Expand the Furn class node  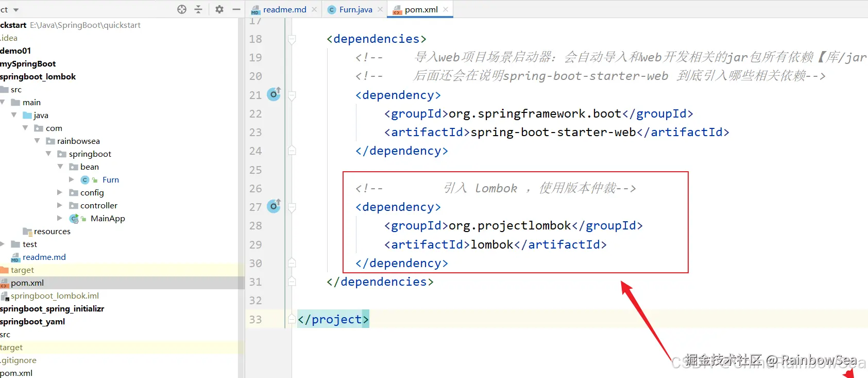[x=72, y=179]
